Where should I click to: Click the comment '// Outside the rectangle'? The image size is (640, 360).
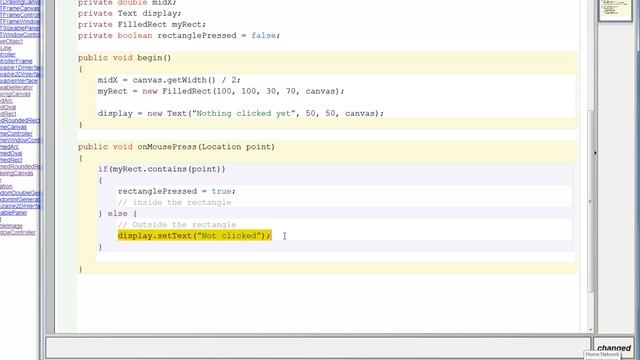[177, 224]
